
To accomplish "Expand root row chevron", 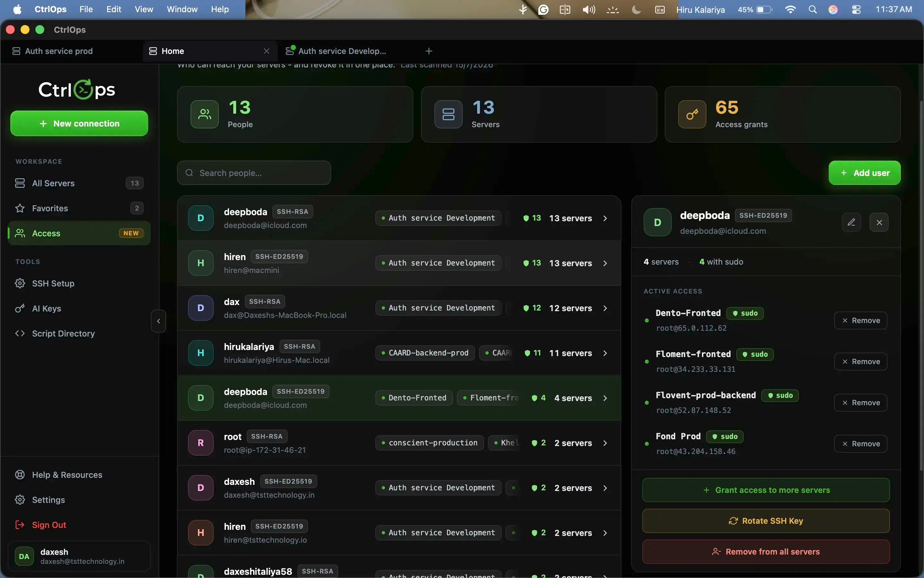I will click(x=605, y=443).
